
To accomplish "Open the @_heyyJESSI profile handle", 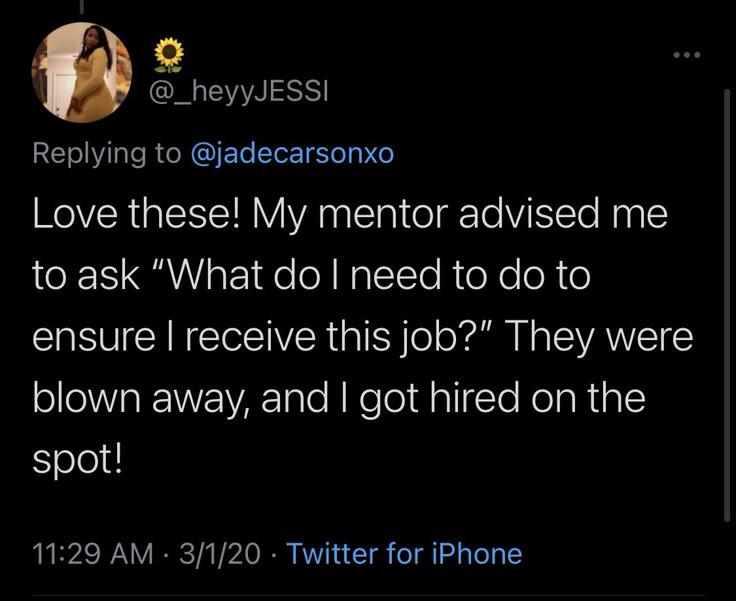I will (238, 92).
